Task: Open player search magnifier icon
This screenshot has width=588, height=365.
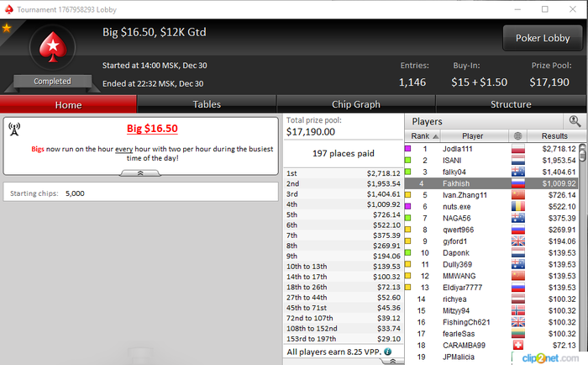Action: pos(575,121)
